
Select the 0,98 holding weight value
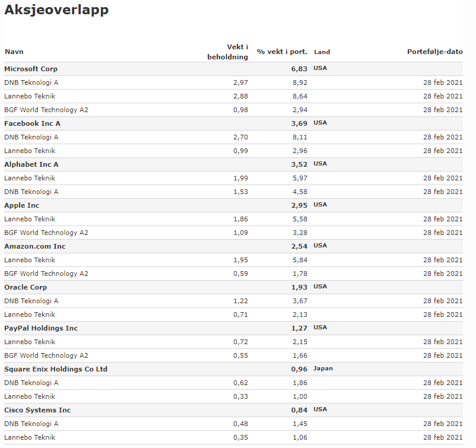pos(241,110)
